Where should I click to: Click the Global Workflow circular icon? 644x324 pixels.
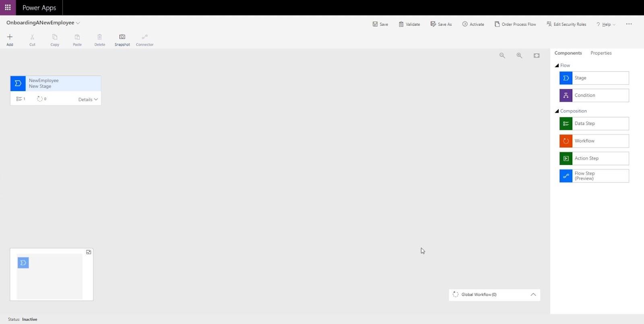click(456, 294)
